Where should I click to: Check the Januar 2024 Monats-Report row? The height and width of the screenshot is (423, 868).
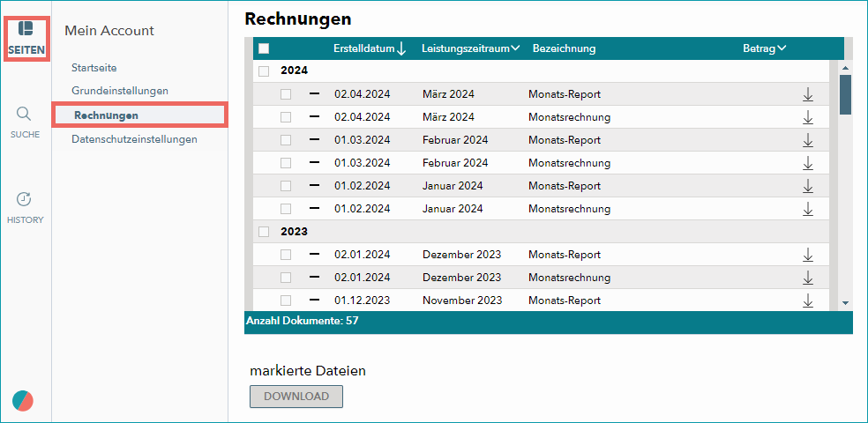coord(286,186)
